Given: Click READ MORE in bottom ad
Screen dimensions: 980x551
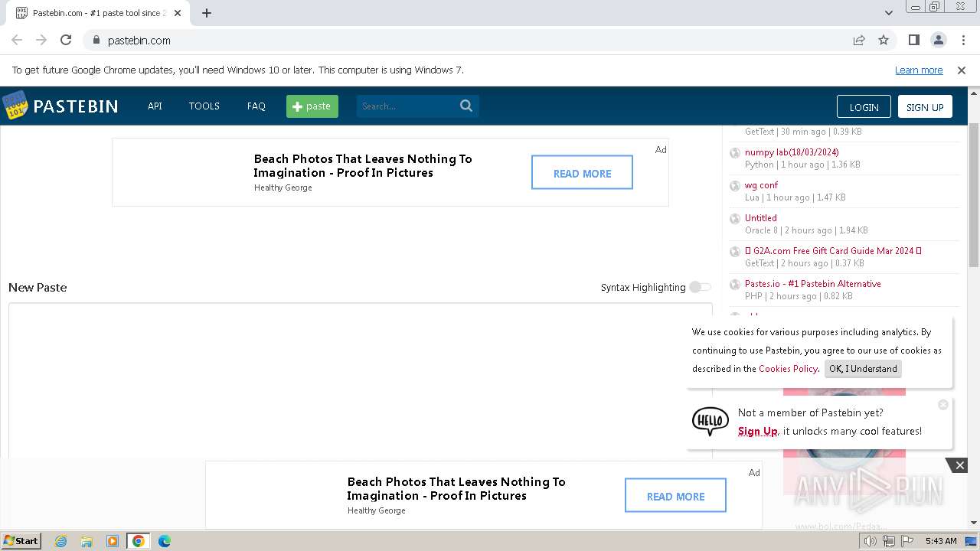Looking at the screenshot, I should tap(675, 495).
